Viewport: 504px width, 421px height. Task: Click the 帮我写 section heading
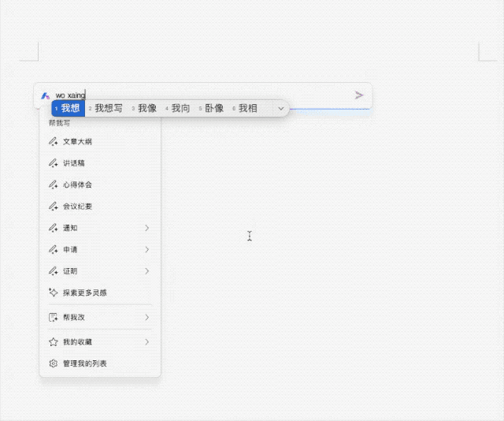tap(59, 123)
